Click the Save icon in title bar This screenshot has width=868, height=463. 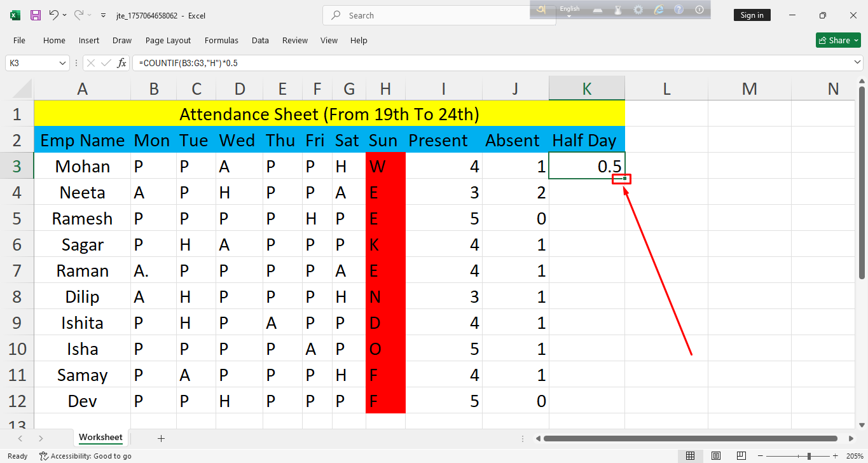(36, 15)
